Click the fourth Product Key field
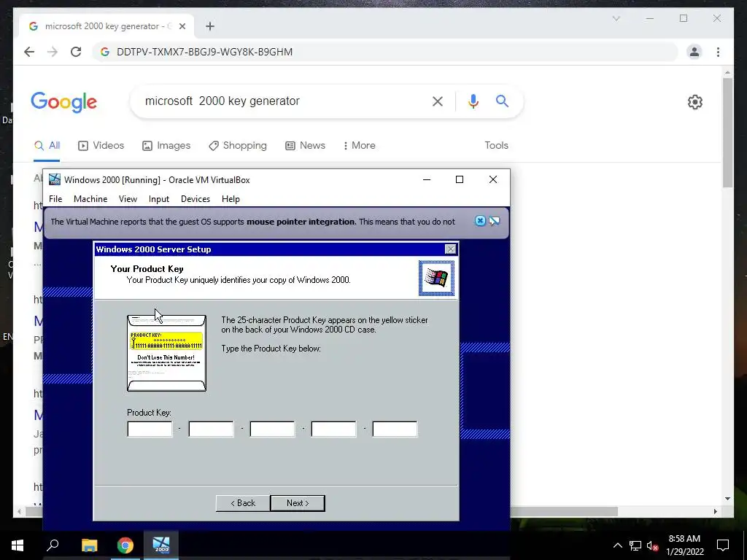 333,429
